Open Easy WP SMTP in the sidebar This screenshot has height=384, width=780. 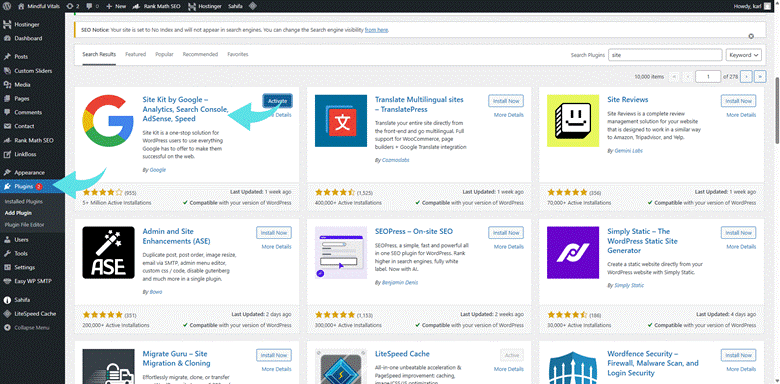(x=32, y=281)
